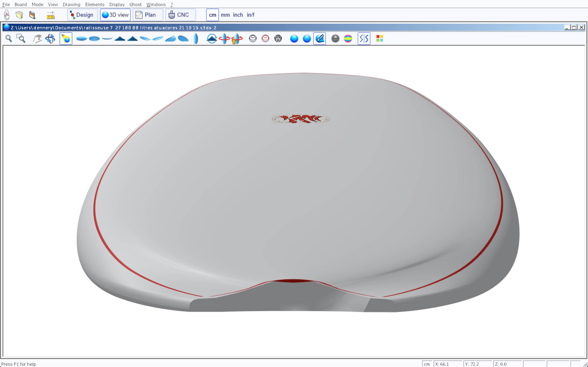Open the CNC mode
The height and width of the screenshot is (367, 588).
tap(180, 15)
